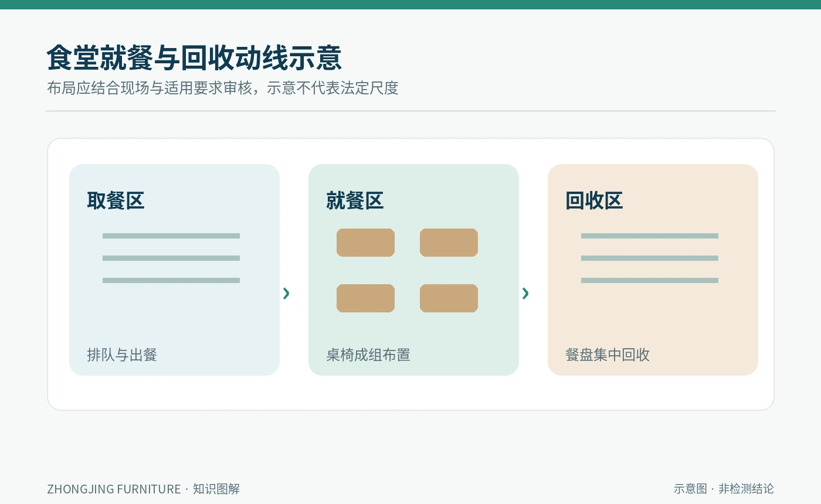Click the footer text ZHONGJING FURNITURE · 知识图解

(144, 489)
